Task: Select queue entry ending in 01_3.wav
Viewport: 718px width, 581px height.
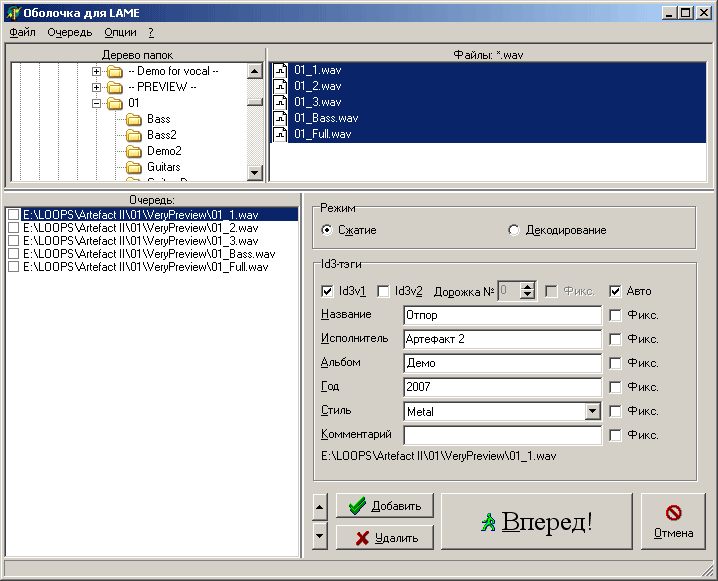Action: click(x=141, y=241)
